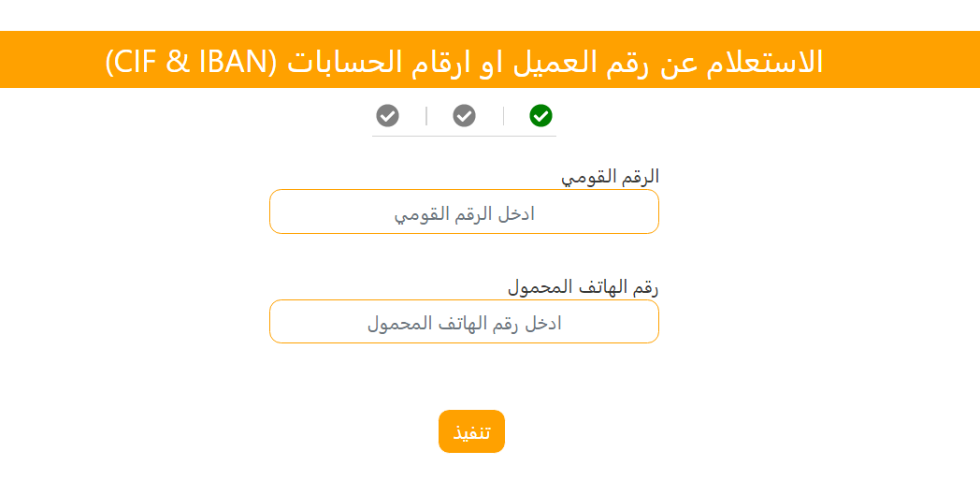Click the ادخل رقم الهاتف المحمول placeholder
Image resolution: width=980 pixels, height=495 pixels.
(464, 324)
